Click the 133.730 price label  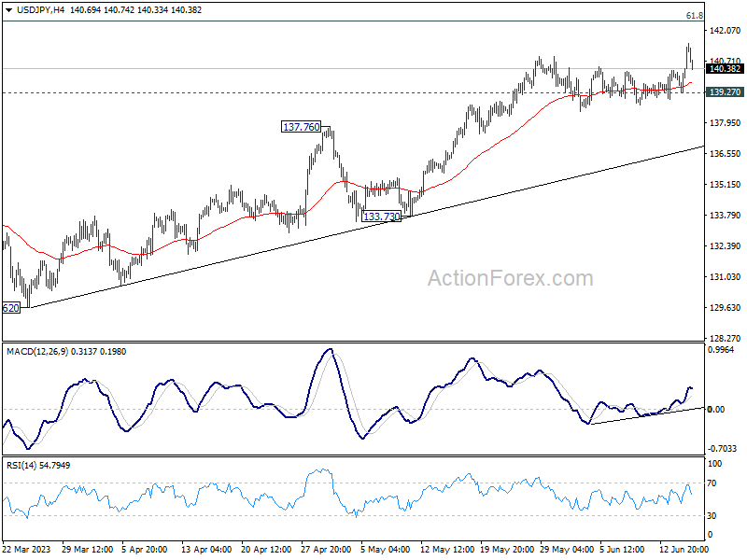pyautogui.click(x=382, y=217)
